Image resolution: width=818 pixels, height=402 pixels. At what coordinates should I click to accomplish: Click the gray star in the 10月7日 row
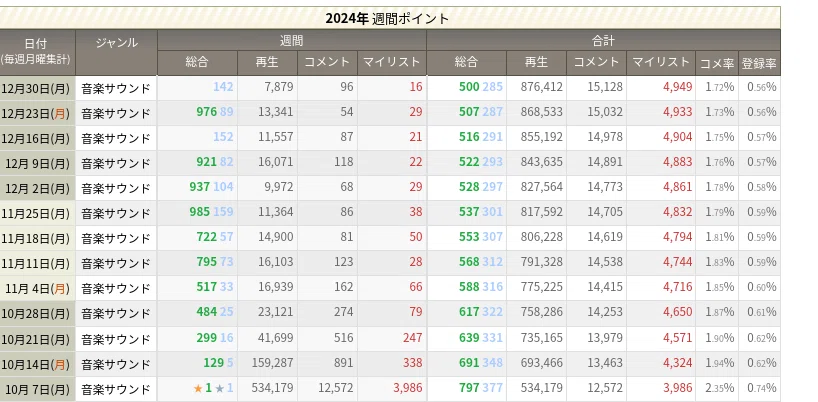pyautogui.click(x=220, y=388)
